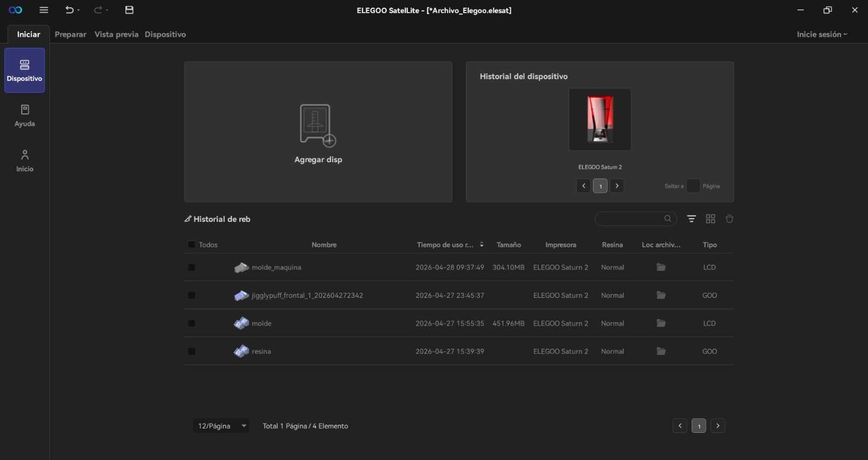Open the undo history dropdown arrow
The height and width of the screenshot is (460, 868).
79,10
